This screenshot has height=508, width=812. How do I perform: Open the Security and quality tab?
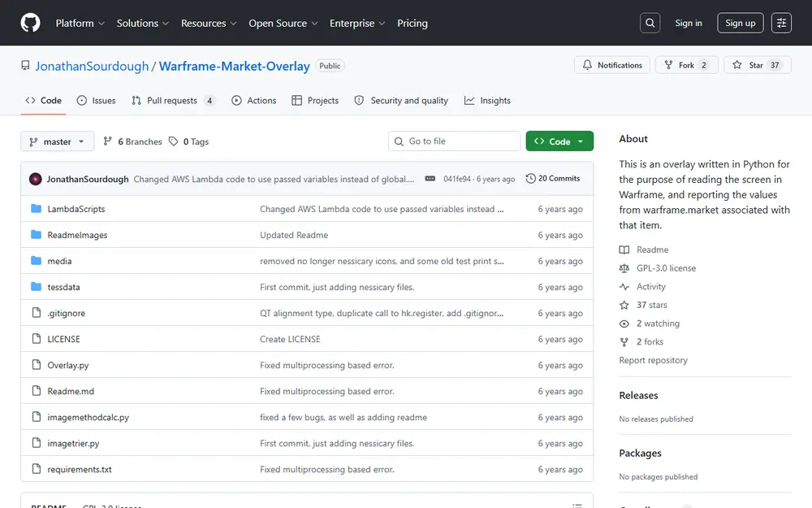[401, 101]
